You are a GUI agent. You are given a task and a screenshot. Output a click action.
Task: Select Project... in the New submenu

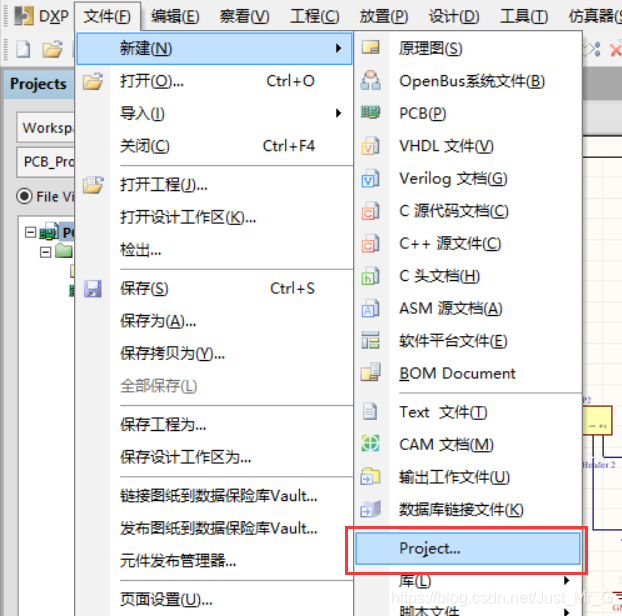468,549
